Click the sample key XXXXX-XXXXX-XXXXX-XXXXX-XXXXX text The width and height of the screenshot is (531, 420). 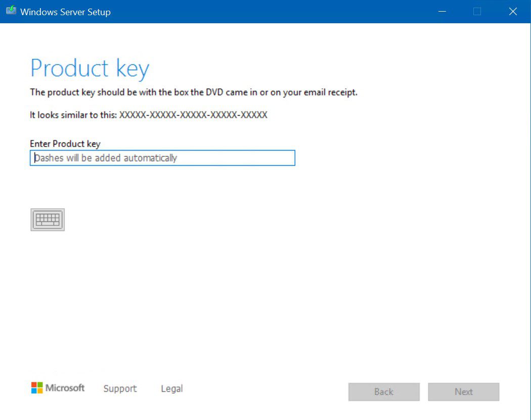click(193, 115)
